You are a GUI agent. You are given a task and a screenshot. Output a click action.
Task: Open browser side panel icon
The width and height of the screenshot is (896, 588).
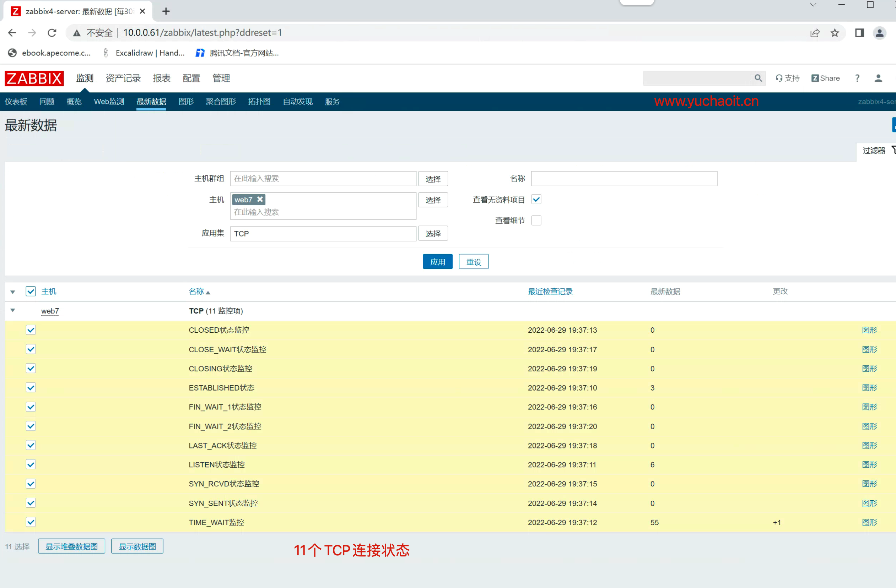click(x=859, y=33)
